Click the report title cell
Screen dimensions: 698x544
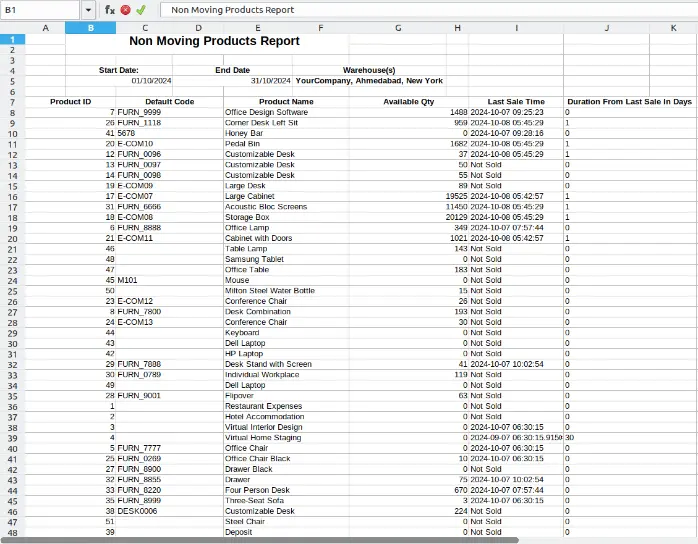[214, 42]
